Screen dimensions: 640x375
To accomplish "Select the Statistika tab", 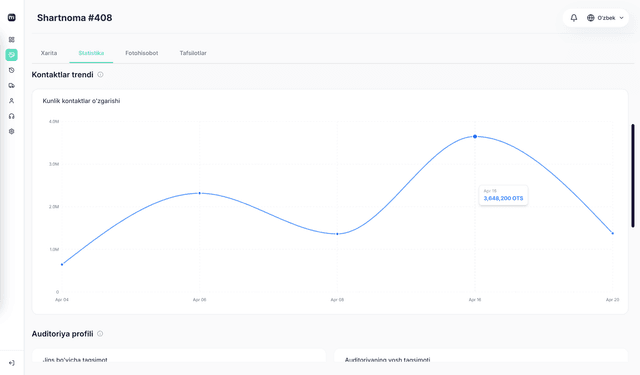I will click(x=91, y=53).
